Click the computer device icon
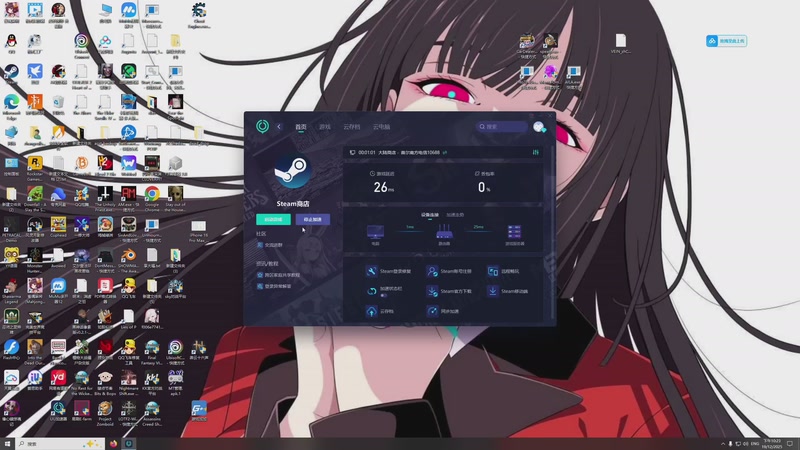Image resolution: width=800 pixels, height=450 pixels. coord(375,232)
